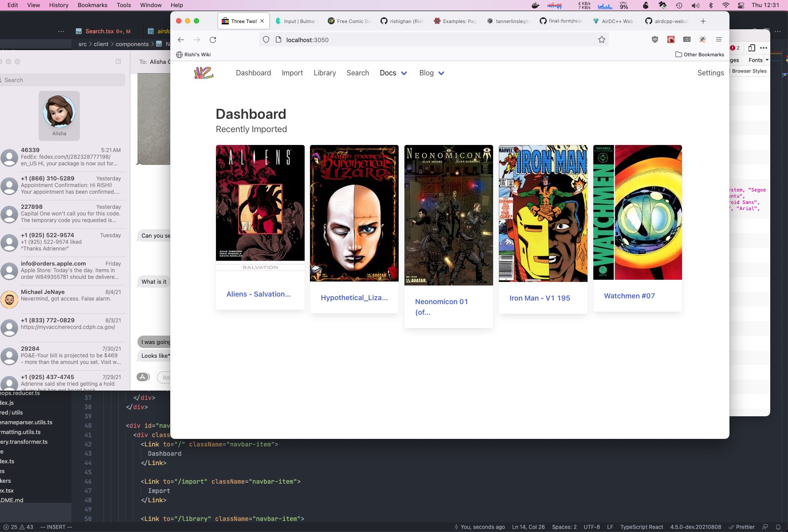Open the History menu in menu bar

tap(59, 5)
